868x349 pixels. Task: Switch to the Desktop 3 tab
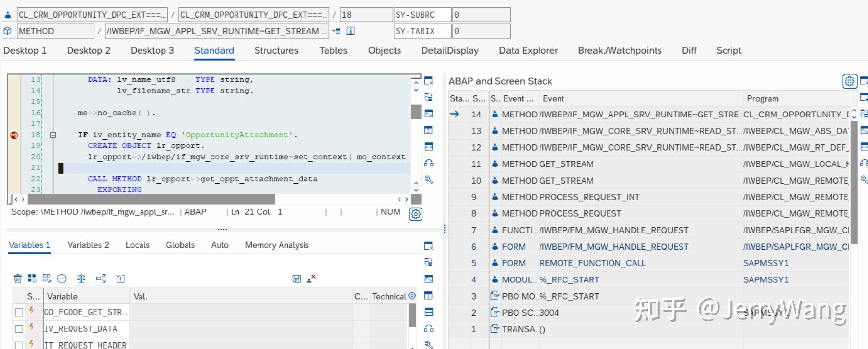pyautogui.click(x=152, y=50)
